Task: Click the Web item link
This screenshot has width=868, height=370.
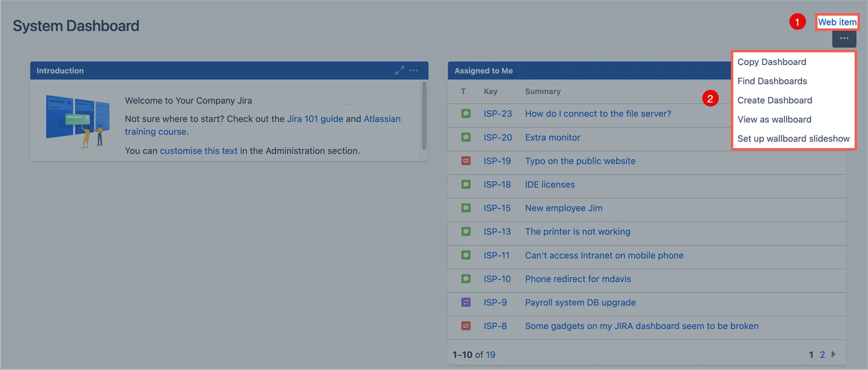Action: tap(837, 22)
